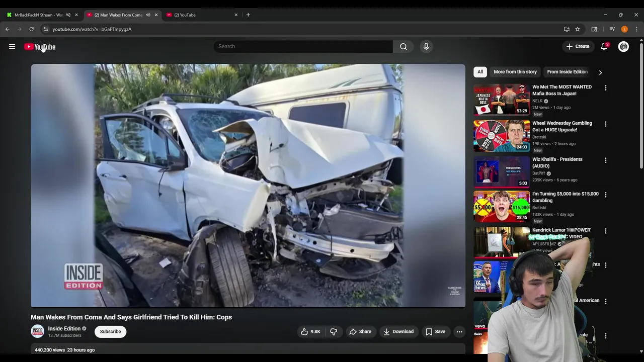The height and width of the screenshot is (362, 644).
Task: Click the search magnifier button
Action: click(x=404, y=47)
